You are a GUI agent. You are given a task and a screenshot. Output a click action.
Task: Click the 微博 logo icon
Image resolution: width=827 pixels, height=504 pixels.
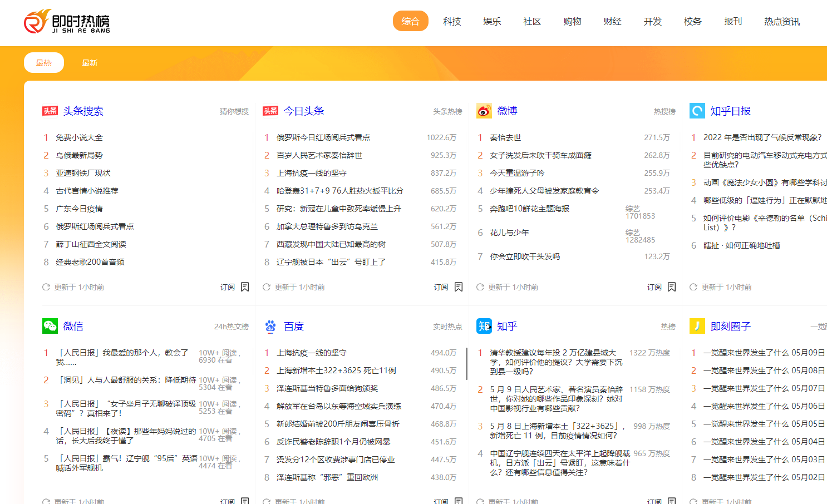(484, 111)
